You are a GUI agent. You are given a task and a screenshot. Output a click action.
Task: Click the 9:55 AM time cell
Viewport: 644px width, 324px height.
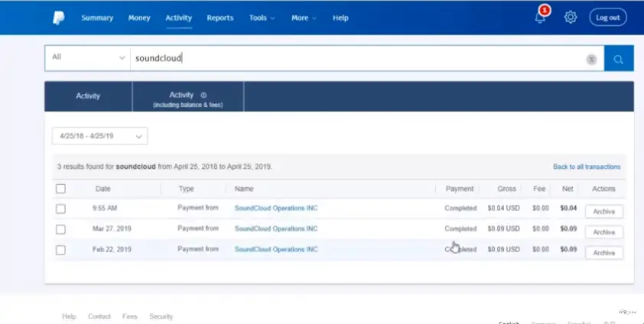[x=105, y=209]
